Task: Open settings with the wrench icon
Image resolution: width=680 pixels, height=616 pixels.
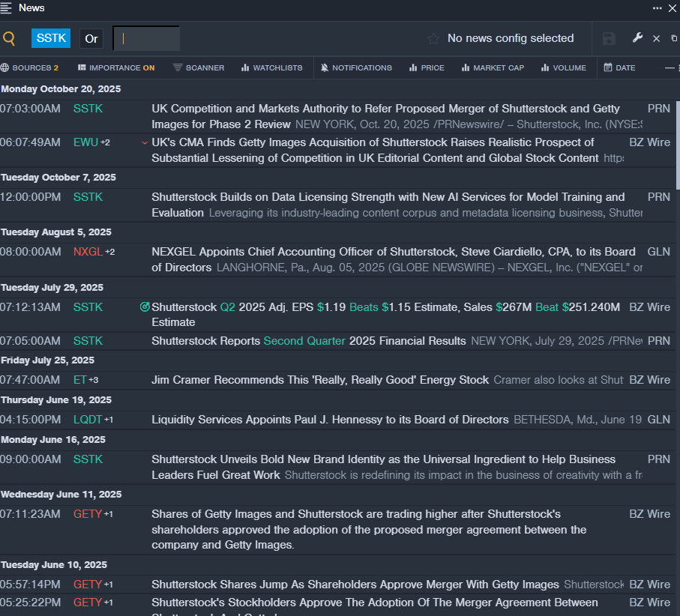Action: pos(637,38)
